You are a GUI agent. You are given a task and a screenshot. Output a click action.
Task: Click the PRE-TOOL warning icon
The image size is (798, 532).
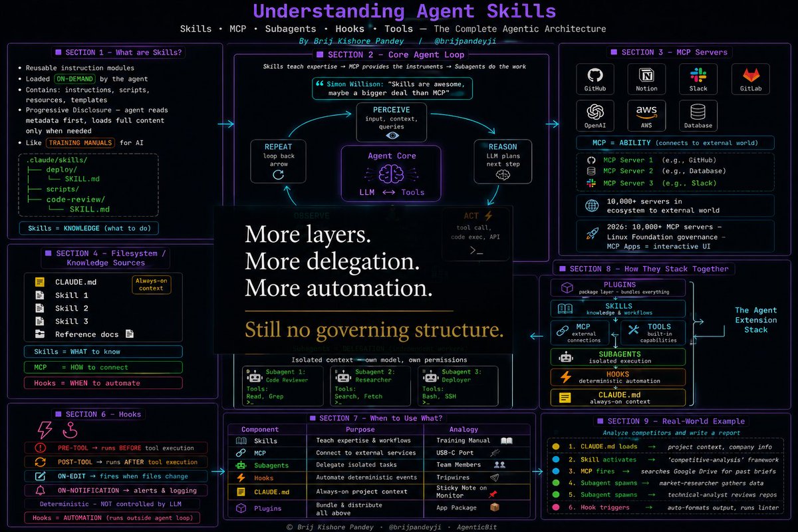coord(40,448)
